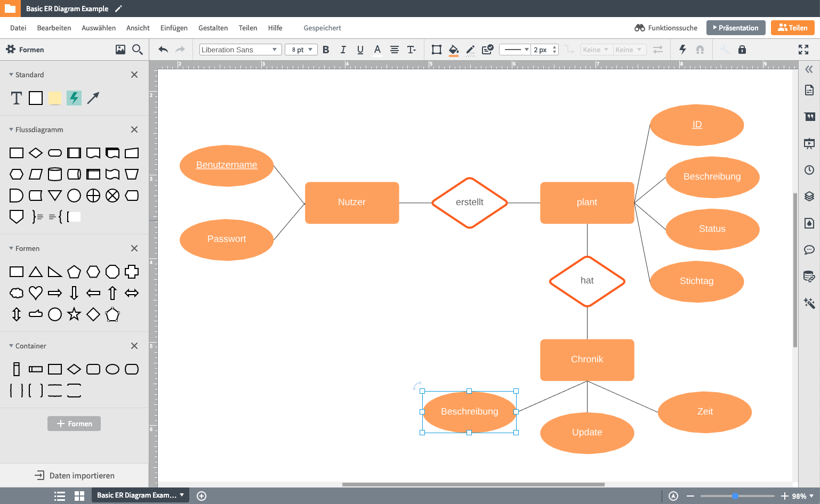Image resolution: width=820 pixels, height=504 pixels.
Task: Open the Gestalten menu
Action: (x=213, y=28)
